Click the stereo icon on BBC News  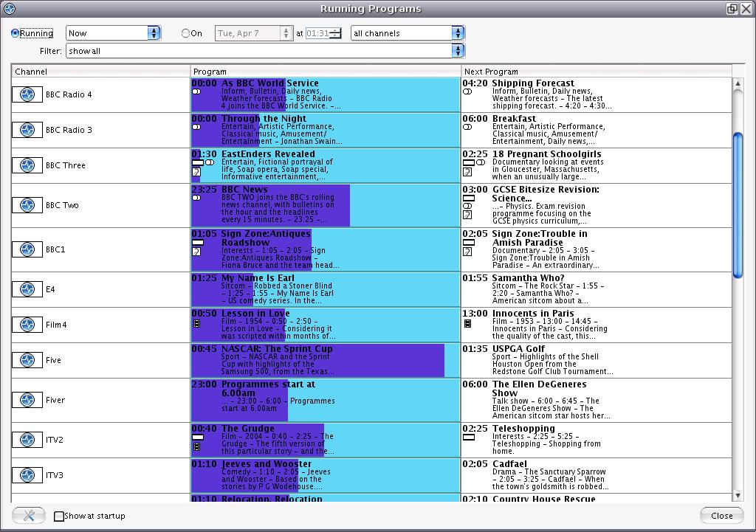click(x=196, y=198)
